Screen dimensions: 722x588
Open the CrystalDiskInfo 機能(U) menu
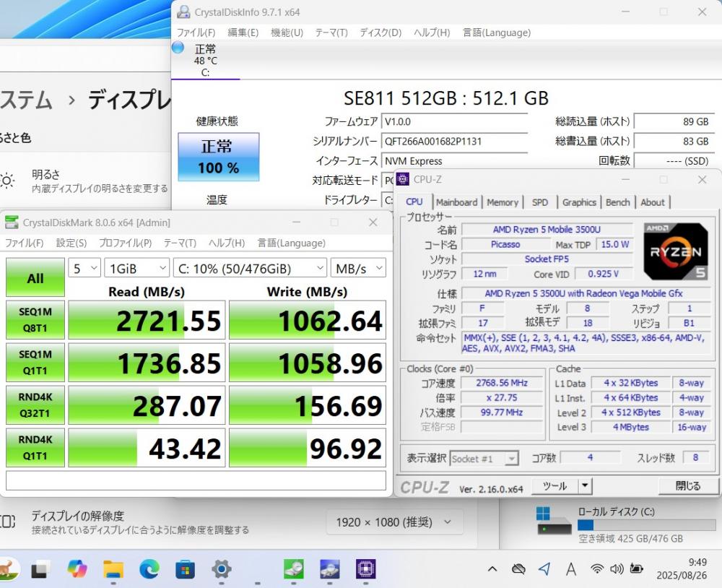pyautogui.click(x=287, y=33)
